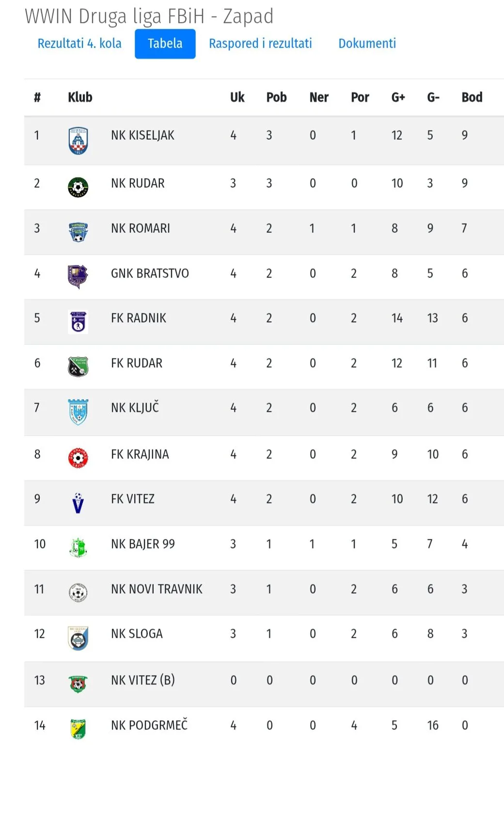Open the FK RUDAR team name
The height and width of the screenshot is (825, 504).
click(x=137, y=363)
